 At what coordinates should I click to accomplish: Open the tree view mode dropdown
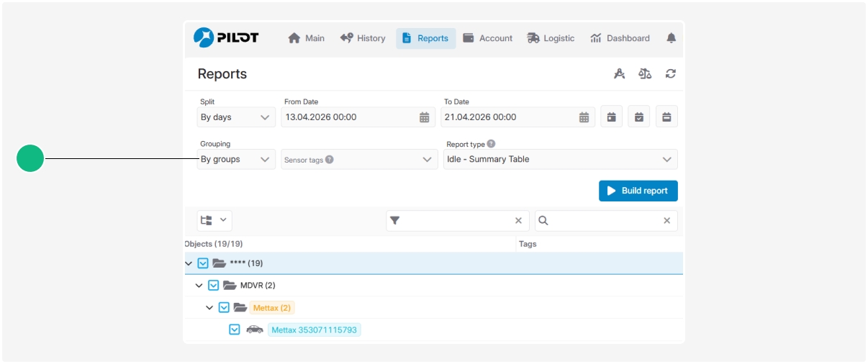point(214,220)
